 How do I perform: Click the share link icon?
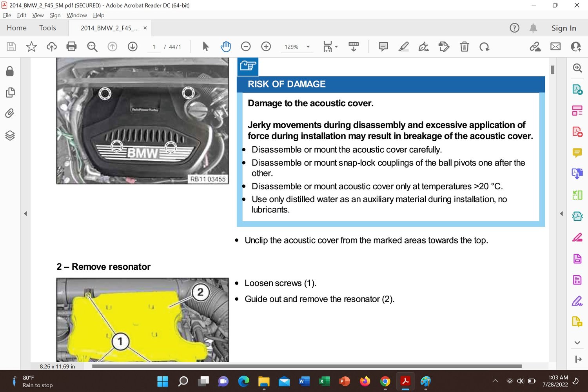pyautogui.click(x=535, y=47)
